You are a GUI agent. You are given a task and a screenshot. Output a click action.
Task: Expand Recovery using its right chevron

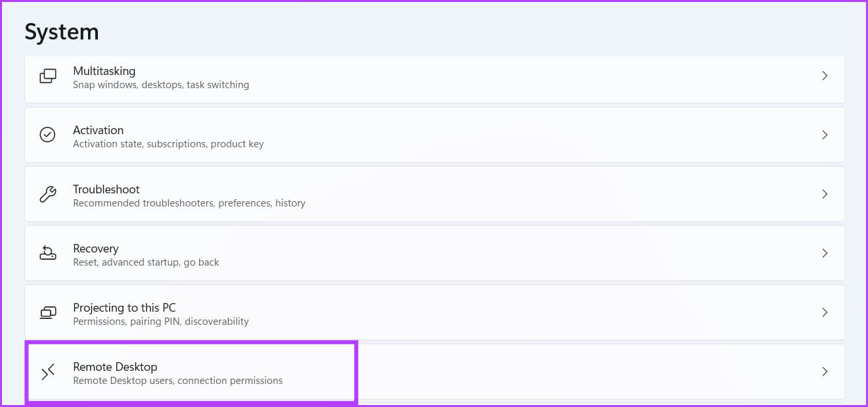[825, 253]
